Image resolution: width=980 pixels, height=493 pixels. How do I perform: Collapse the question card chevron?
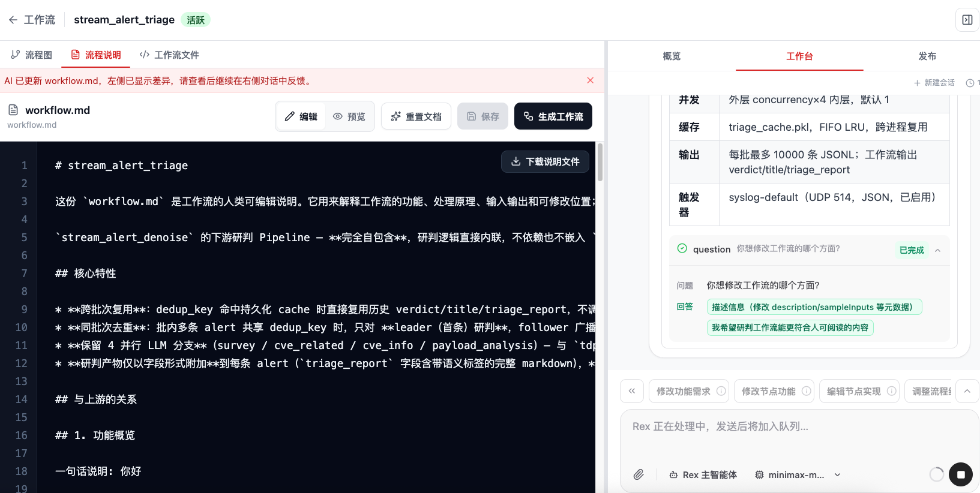pyautogui.click(x=937, y=250)
